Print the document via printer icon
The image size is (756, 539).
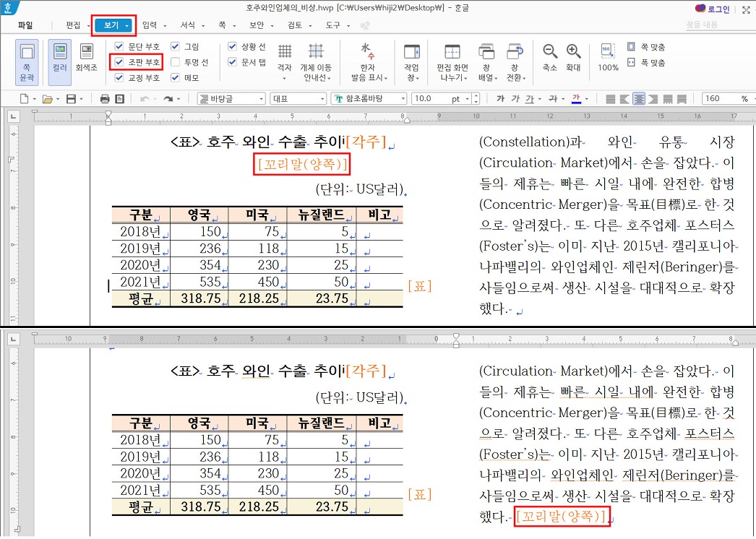[x=105, y=99]
